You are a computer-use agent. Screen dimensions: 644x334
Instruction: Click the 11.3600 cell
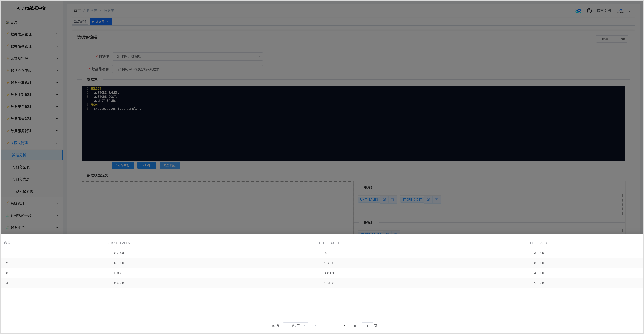pyautogui.click(x=119, y=273)
